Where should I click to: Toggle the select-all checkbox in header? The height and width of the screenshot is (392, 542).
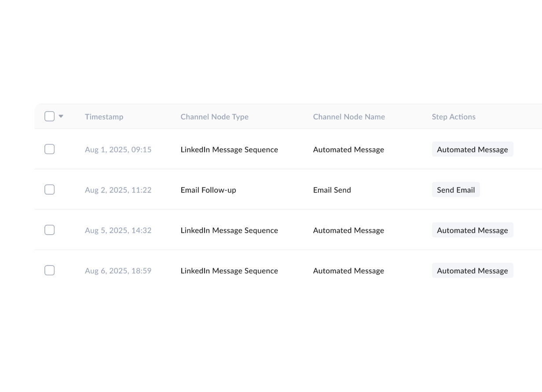pos(49,116)
